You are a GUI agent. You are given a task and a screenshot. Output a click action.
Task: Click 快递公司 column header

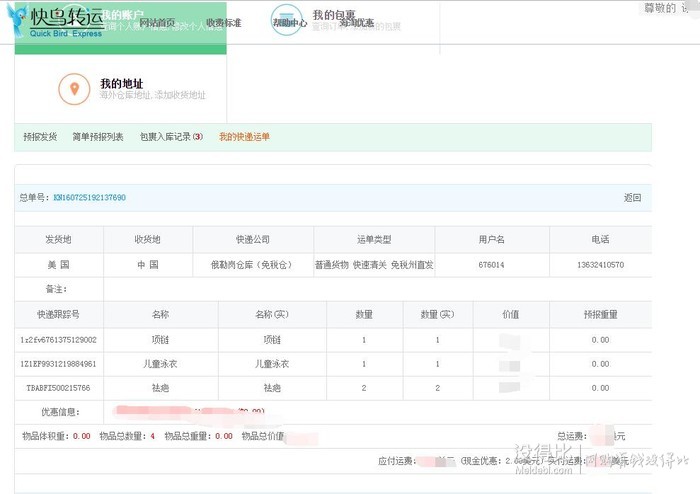click(x=253, y=240)
